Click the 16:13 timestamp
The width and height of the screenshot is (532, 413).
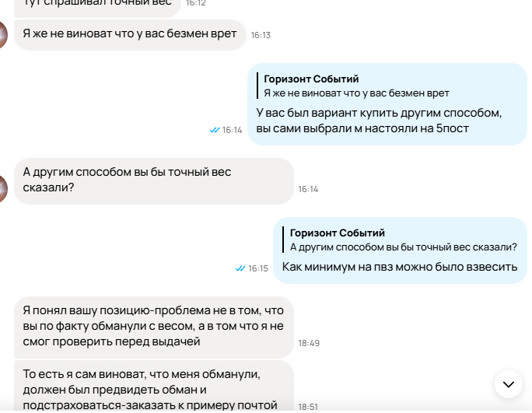261,35
